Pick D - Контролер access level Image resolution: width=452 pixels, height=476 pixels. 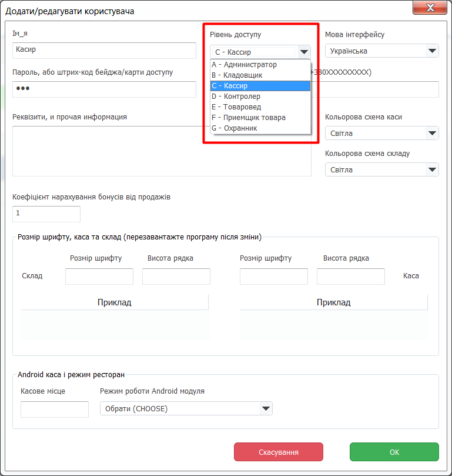pos(260,96)
